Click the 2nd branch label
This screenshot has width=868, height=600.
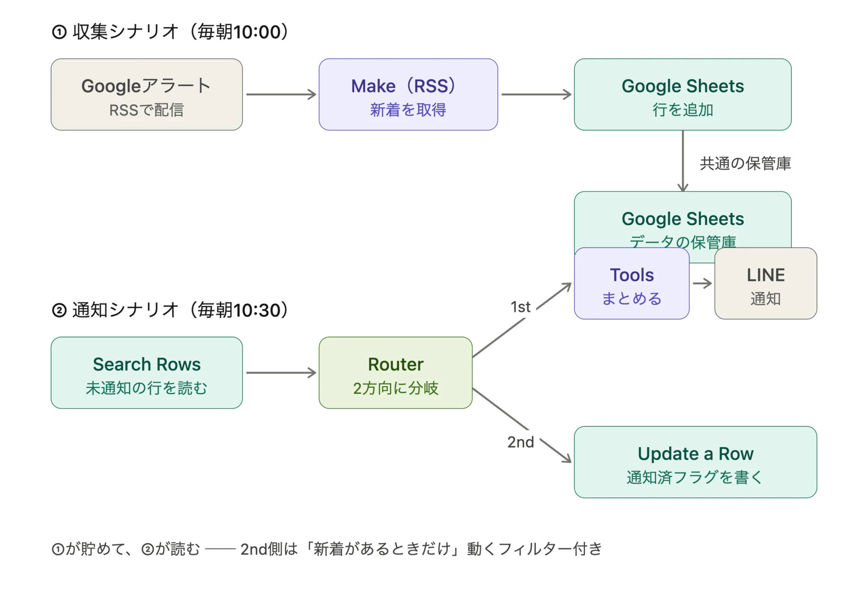point(520,442)
